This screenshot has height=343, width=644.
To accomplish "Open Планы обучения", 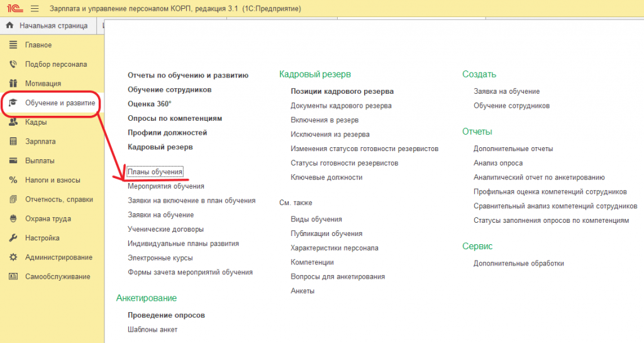I will 155,172.
